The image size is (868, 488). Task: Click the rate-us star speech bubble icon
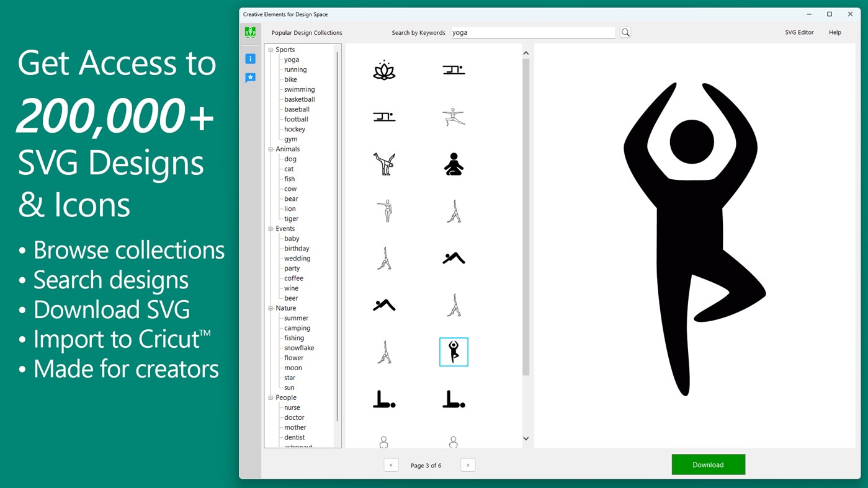tap(250, 77)
